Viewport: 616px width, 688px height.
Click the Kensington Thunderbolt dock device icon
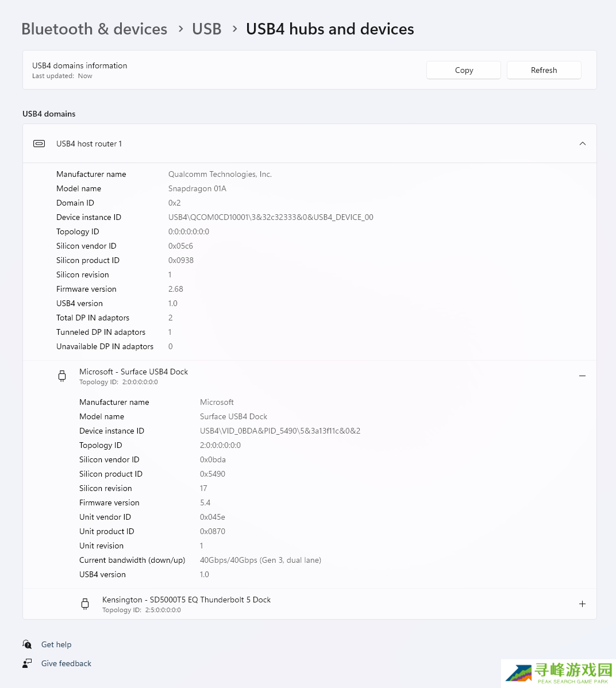coord(85,604)
